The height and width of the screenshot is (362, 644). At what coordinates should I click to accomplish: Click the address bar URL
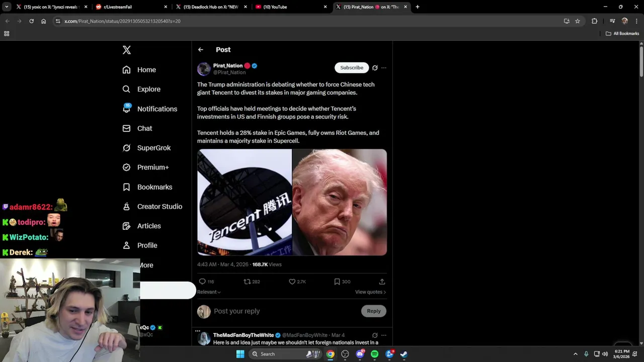[x=122, y=21]
